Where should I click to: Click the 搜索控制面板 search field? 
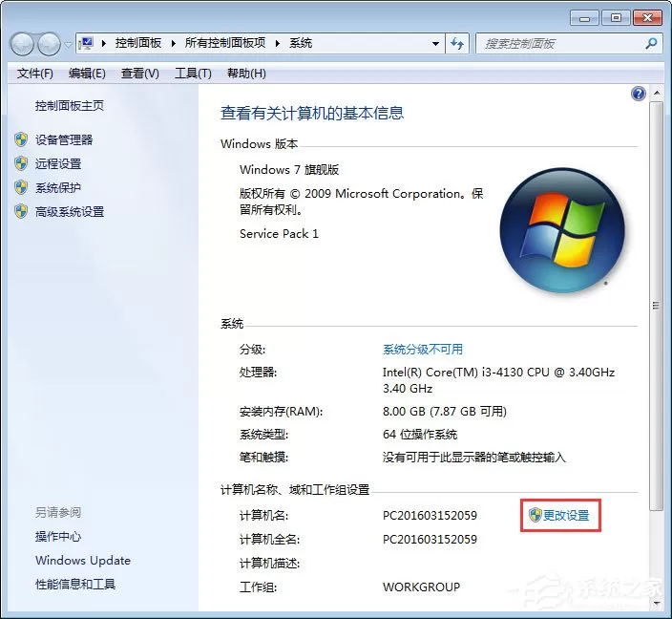562,43
